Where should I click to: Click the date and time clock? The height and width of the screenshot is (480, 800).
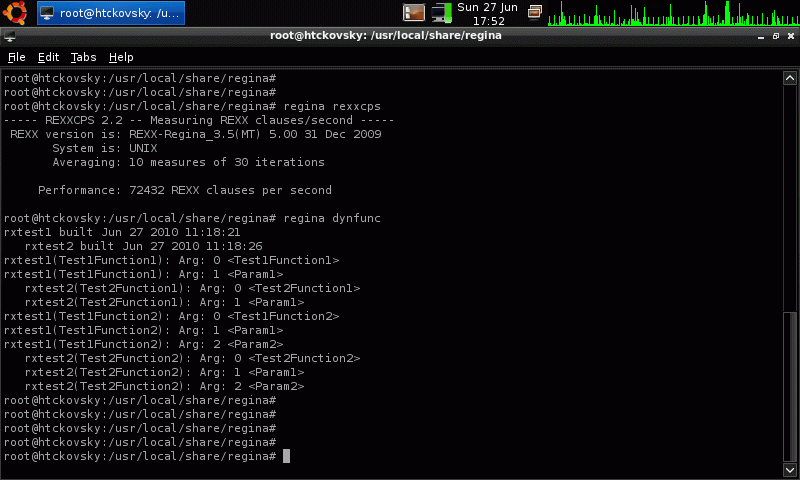[x=488, y=13]
